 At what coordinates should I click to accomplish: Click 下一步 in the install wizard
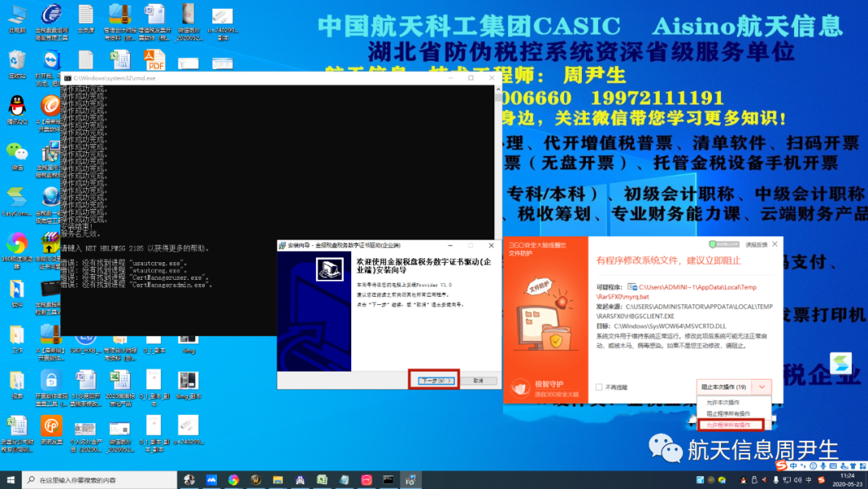tap(435, 380)
